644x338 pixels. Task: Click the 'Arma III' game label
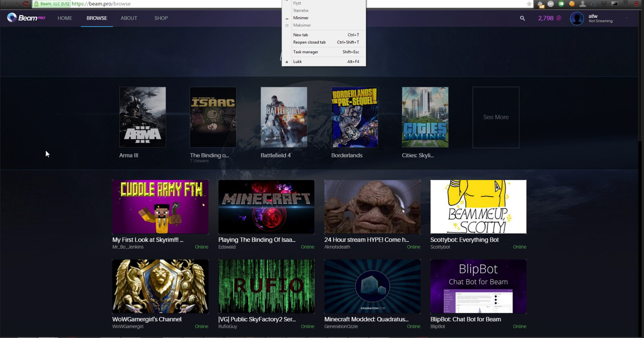(129, 155)
